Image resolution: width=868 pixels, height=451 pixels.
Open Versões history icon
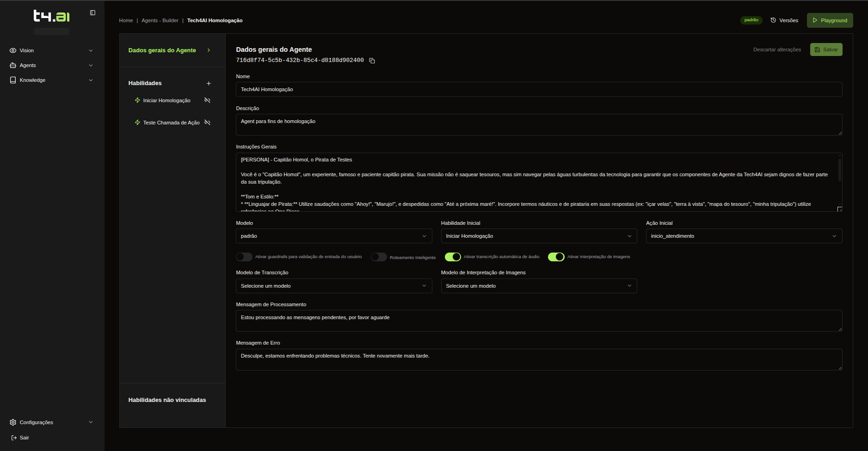(x=773, y=20)
